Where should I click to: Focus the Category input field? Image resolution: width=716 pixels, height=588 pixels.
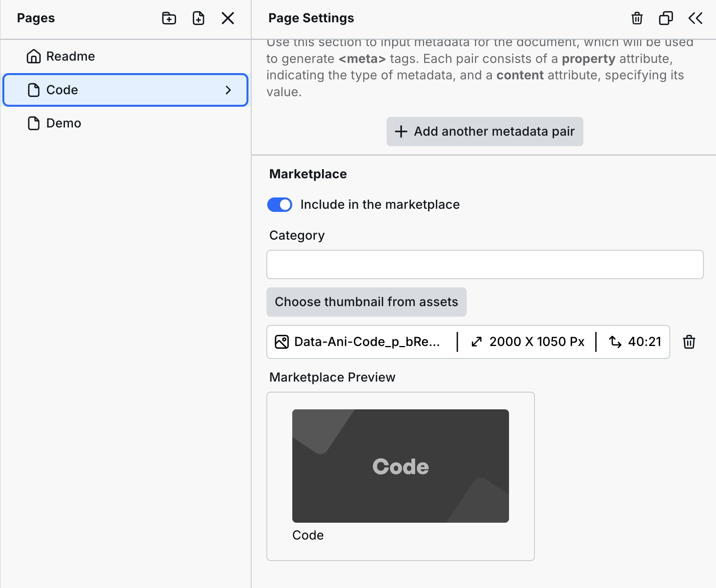pos(485,264)
